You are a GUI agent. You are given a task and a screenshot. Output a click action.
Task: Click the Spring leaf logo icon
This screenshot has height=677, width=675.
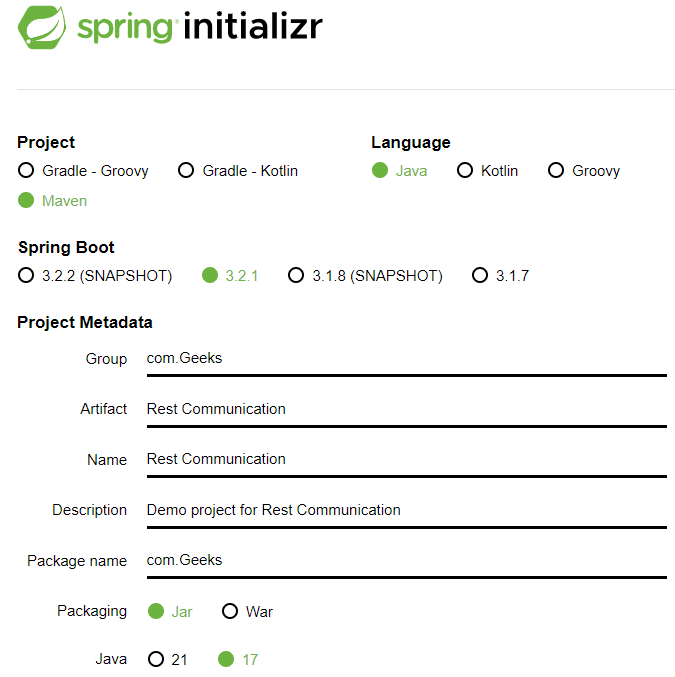coord(41,28)
